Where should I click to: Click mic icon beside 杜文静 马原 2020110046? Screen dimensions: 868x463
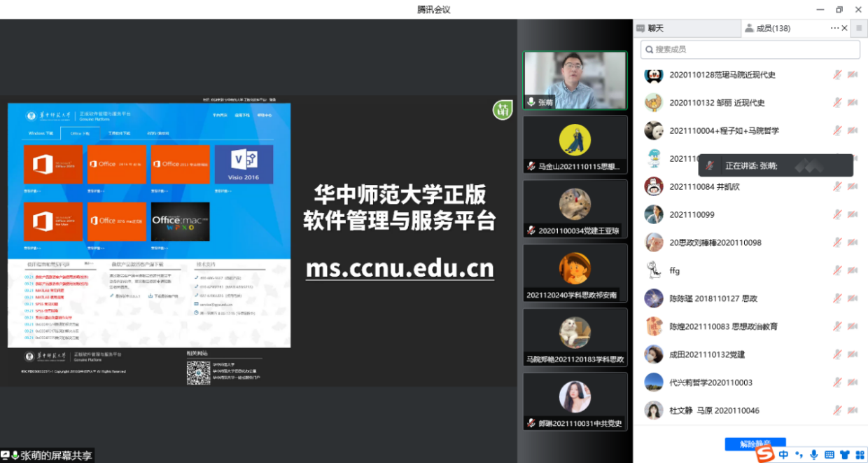836,411
